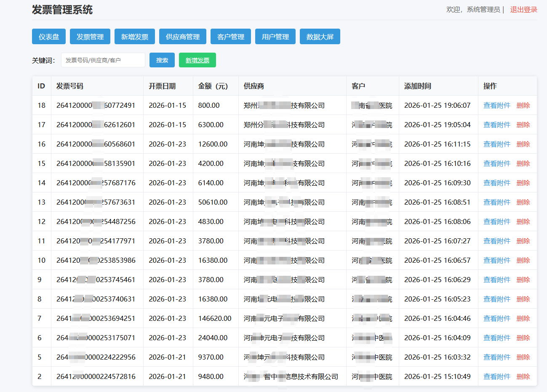
Task: Navigate to 用户管理
Action: click(x=275, y=37)
